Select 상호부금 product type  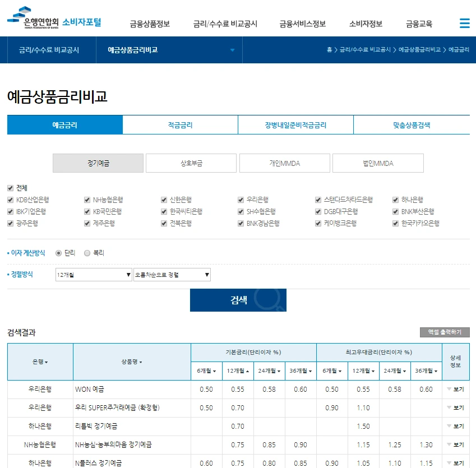(191, 163)
